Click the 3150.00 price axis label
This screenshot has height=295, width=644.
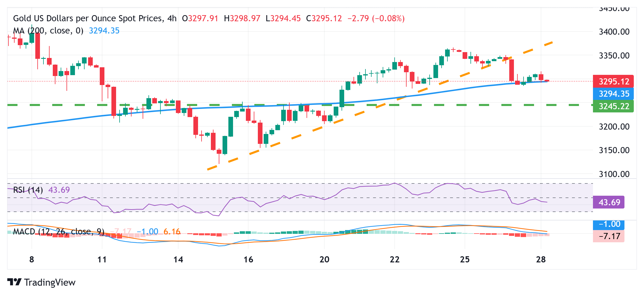[614, 150]
